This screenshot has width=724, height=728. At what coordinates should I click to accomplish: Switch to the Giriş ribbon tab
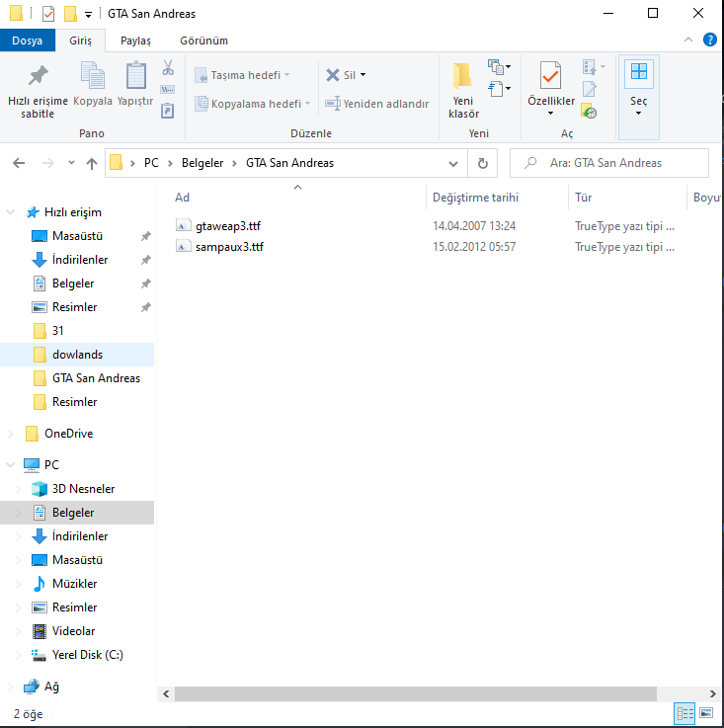[80, 40]
